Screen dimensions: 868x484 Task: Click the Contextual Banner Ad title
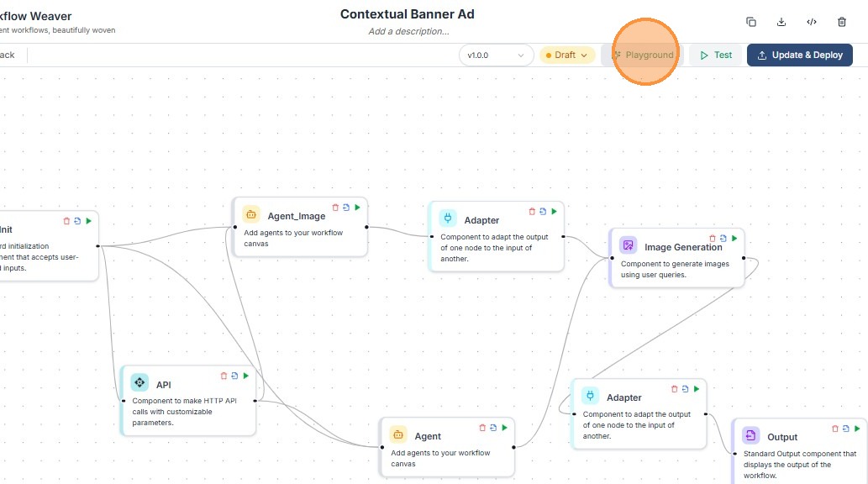pyautogui.click(x=408, y=14)
